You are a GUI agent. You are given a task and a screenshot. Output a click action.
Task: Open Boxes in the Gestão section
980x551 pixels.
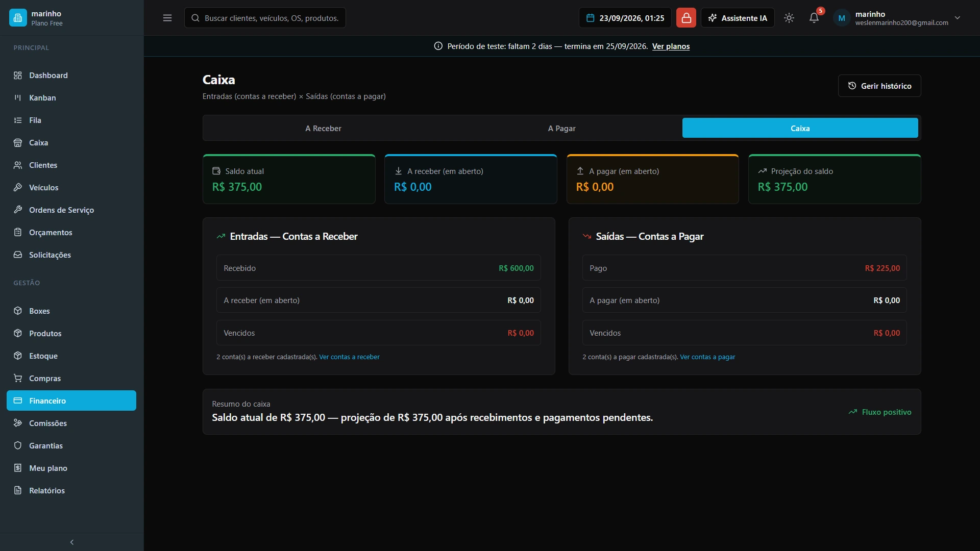point(71,311)
